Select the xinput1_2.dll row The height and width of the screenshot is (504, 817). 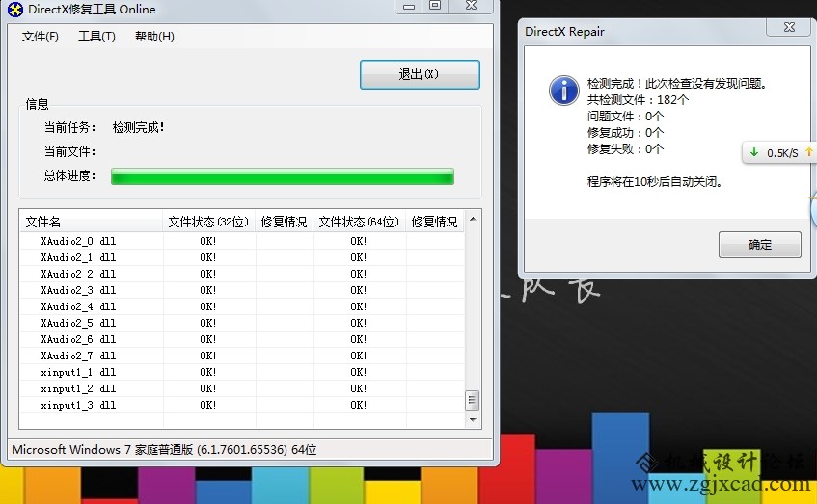click(x=242, y=388)
